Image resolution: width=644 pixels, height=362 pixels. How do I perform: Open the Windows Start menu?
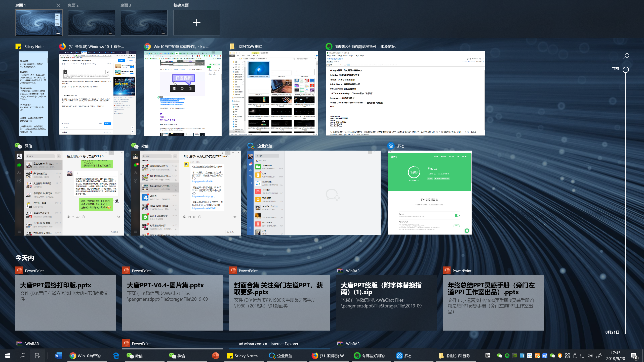(x=8, y=355)
